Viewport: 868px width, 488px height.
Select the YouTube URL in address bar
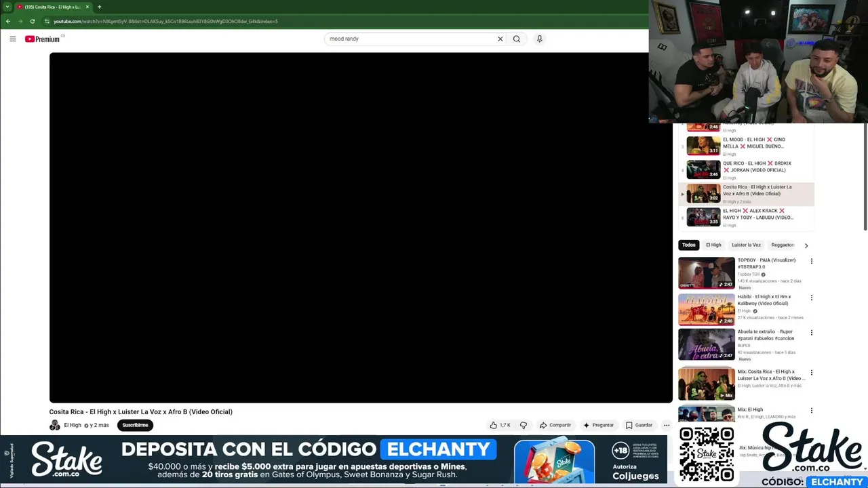(x=165, y=21)
